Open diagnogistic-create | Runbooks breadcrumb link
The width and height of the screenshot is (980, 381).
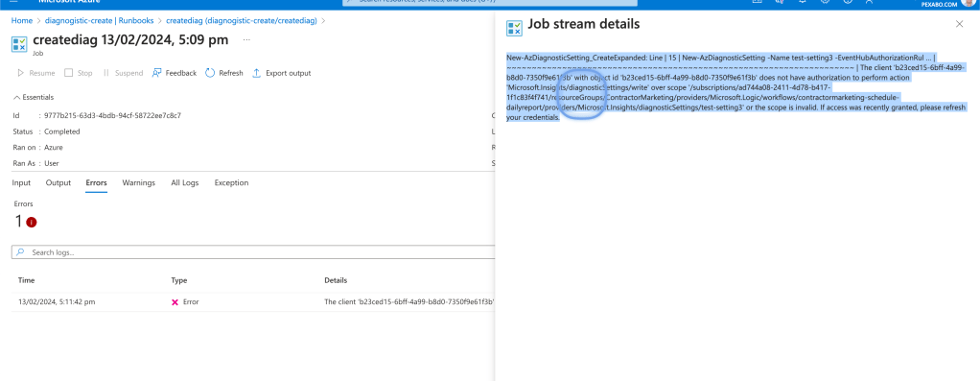[100, 21]
